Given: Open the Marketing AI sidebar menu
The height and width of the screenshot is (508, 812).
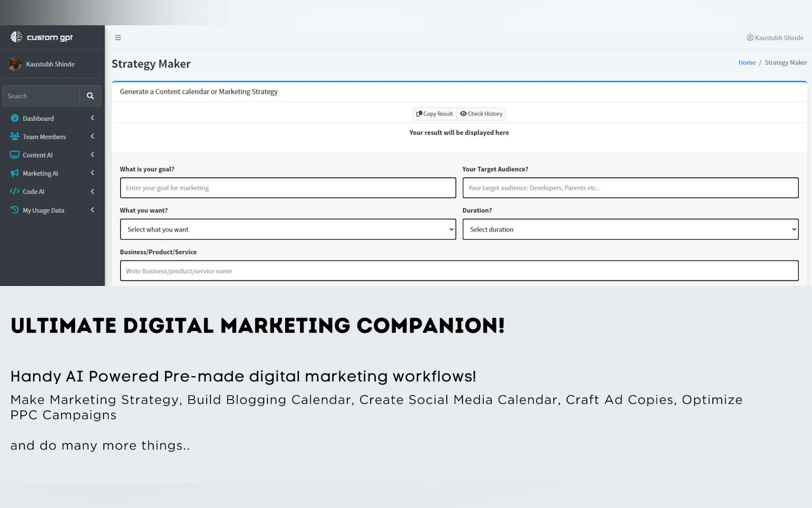Looking at the screenshot, I should point(40,173).
